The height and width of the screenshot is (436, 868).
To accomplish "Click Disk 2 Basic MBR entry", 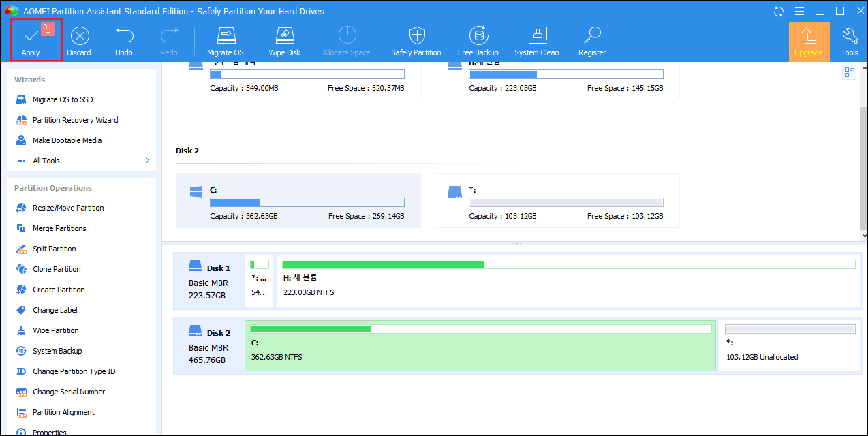I will 209,345.
